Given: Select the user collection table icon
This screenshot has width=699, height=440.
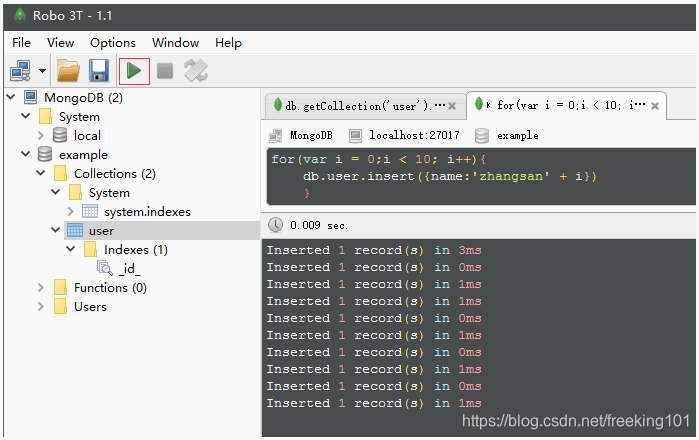Looking at the screenshot, I should [x=74, y=230].
